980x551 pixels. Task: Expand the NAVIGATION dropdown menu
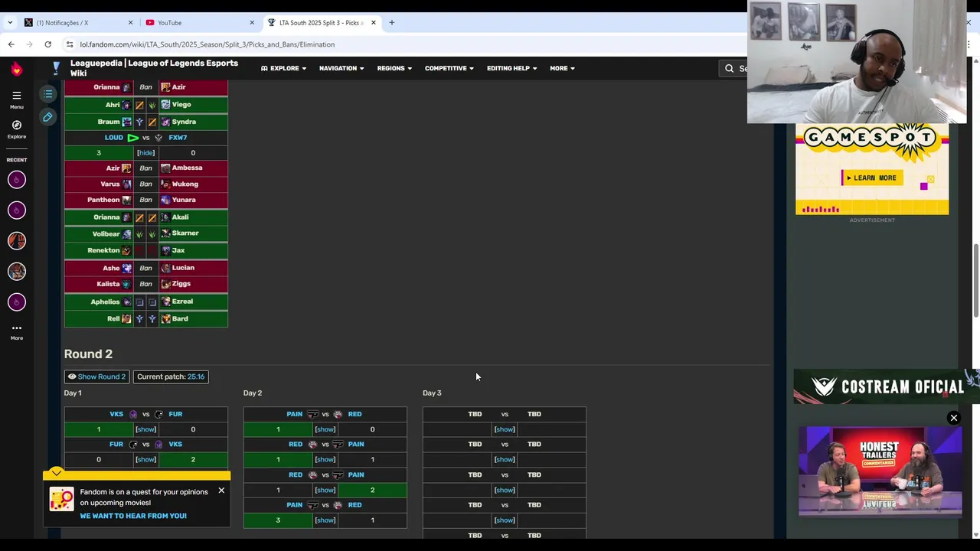pyautogui.click(x=341, y=68)
